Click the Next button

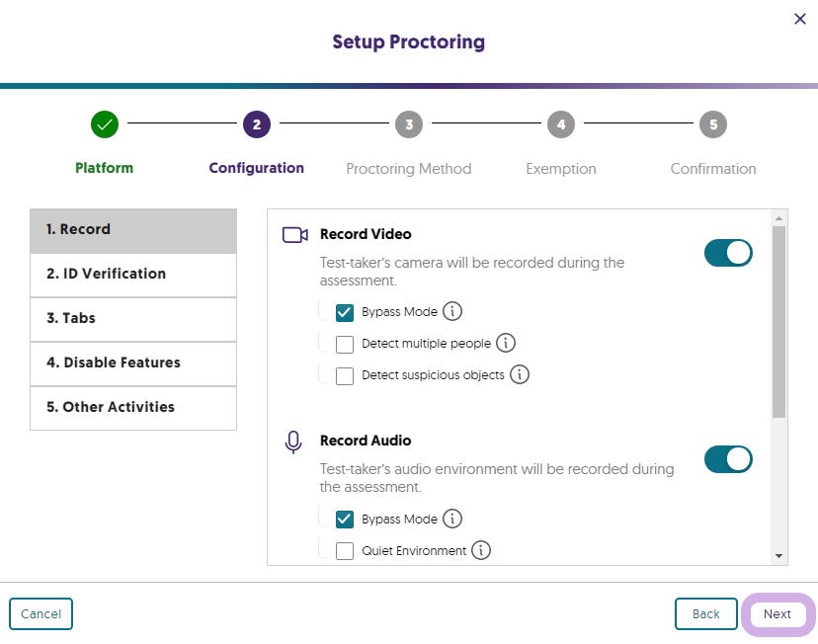[x=777, y=613]
